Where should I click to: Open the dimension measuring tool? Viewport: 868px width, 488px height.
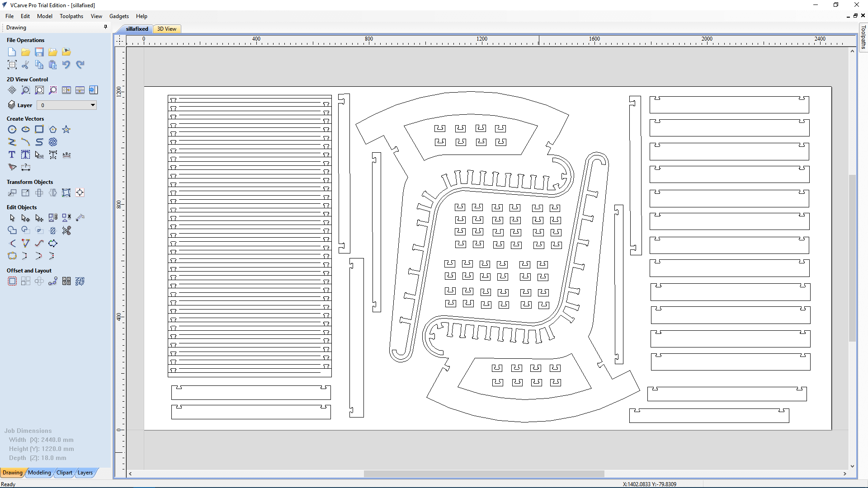[26, 167]
